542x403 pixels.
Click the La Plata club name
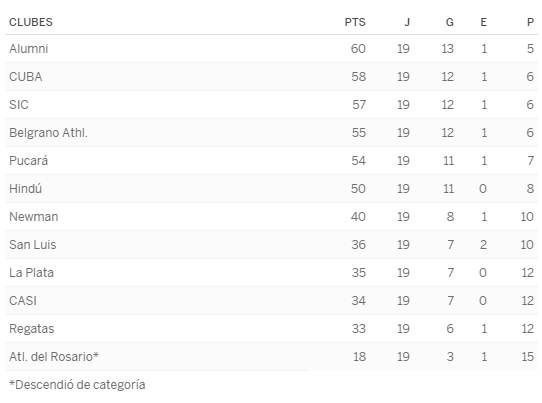31,273
